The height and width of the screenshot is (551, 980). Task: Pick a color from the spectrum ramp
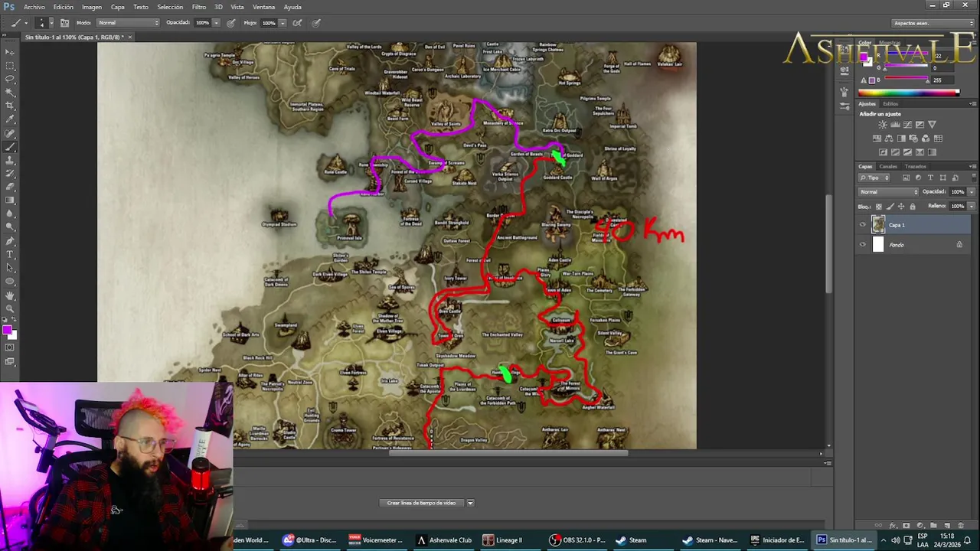(908, 93)
